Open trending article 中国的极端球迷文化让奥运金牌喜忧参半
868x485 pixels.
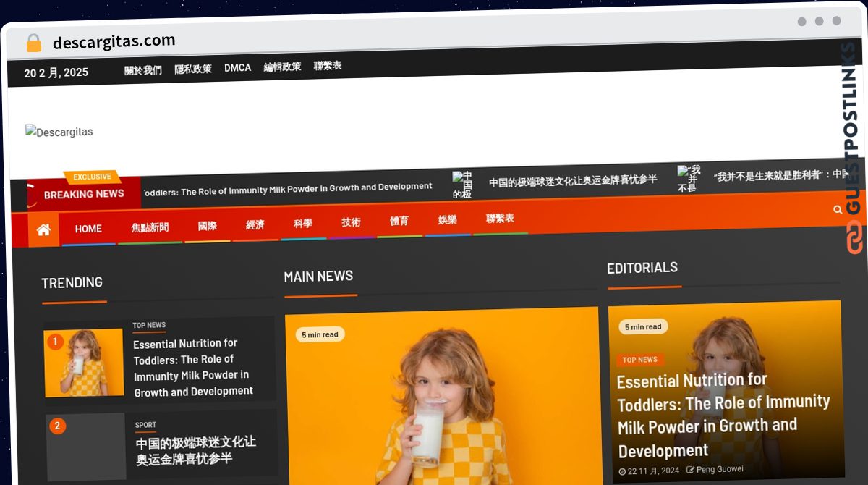196,450
